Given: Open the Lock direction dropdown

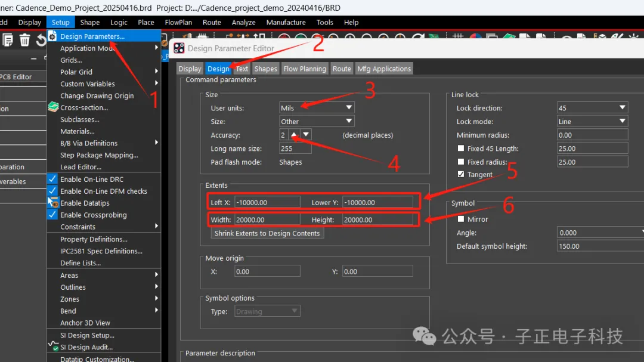Looking at the screenshot, I should click(x=592, y=108).
